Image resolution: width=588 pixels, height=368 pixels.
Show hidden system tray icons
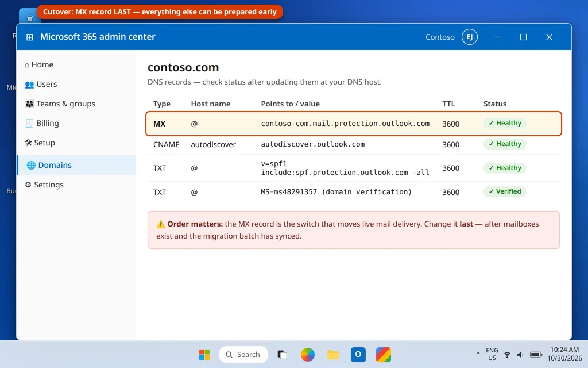478,354
